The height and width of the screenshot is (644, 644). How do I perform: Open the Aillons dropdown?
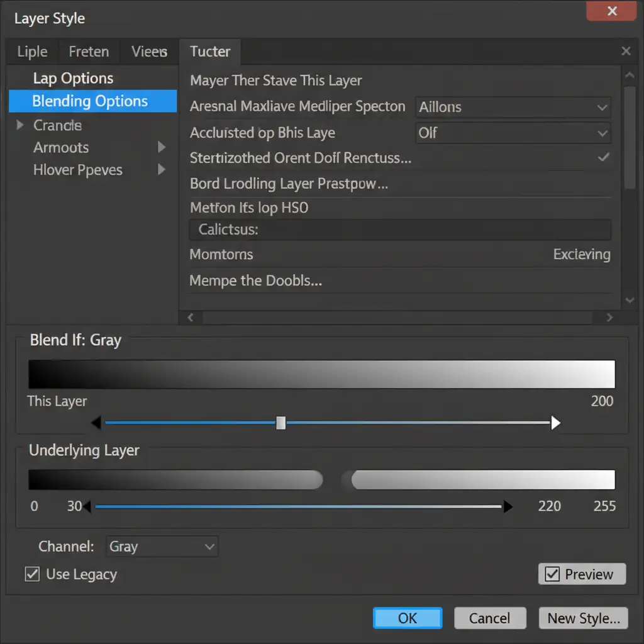click(513, 107)
